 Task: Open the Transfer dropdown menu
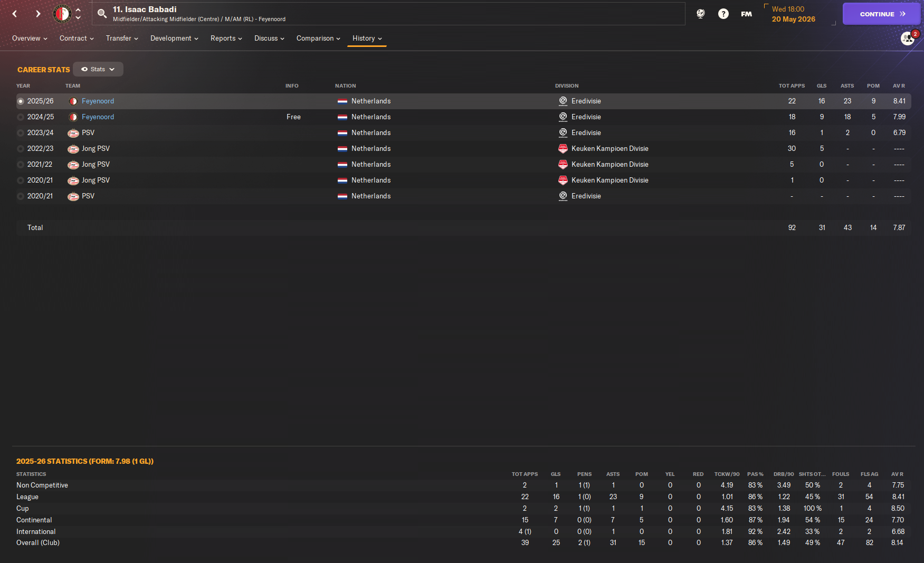tap(122, 39)
